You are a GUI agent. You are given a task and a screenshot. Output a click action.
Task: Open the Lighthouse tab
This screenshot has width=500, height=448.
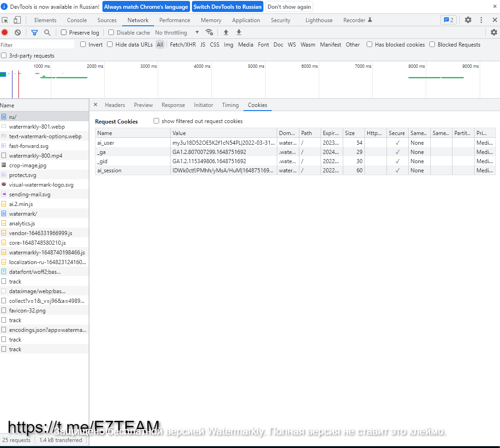coord(319,20)
